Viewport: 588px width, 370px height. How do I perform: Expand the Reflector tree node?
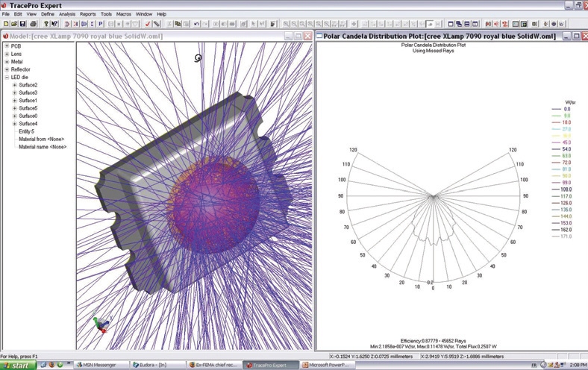pos(7,69)
